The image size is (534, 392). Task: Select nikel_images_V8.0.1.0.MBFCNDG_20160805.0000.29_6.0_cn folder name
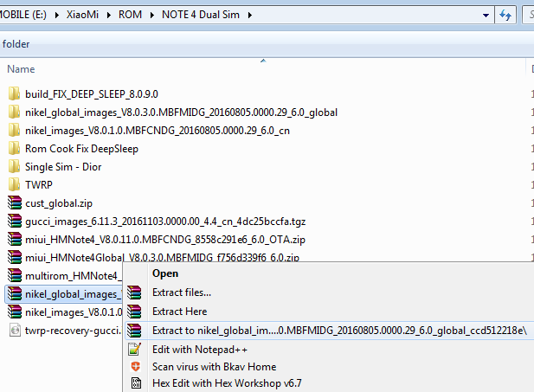(158, 131)
